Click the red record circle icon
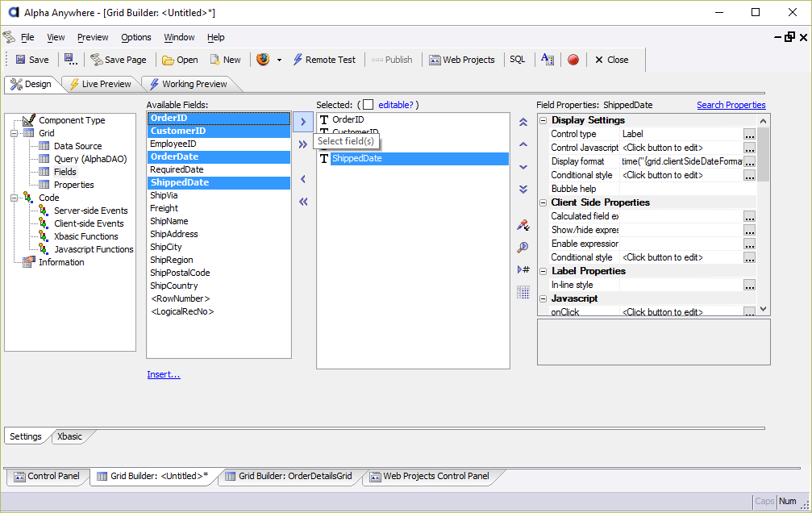 573,60
